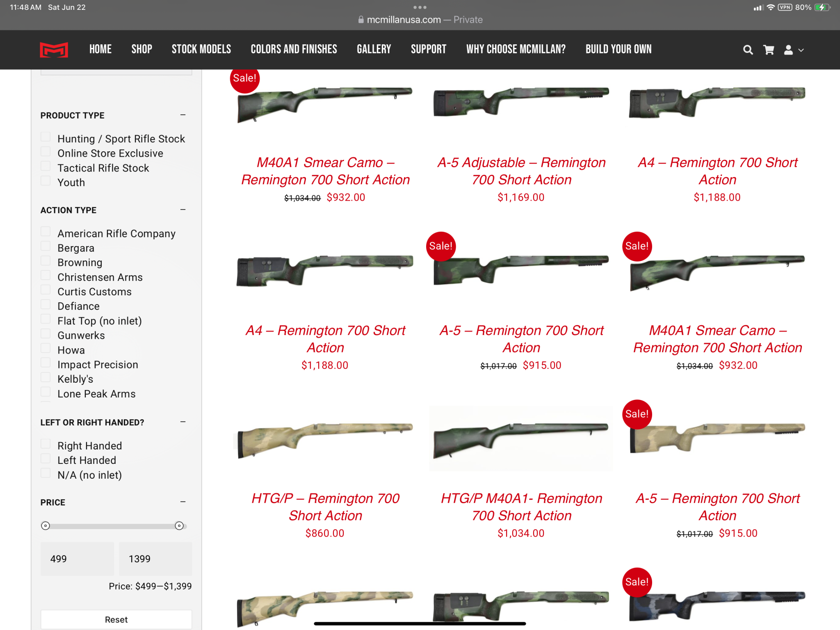Check Howa action type
The height and width of the screenshot is (630, 840).
[46, 348]
